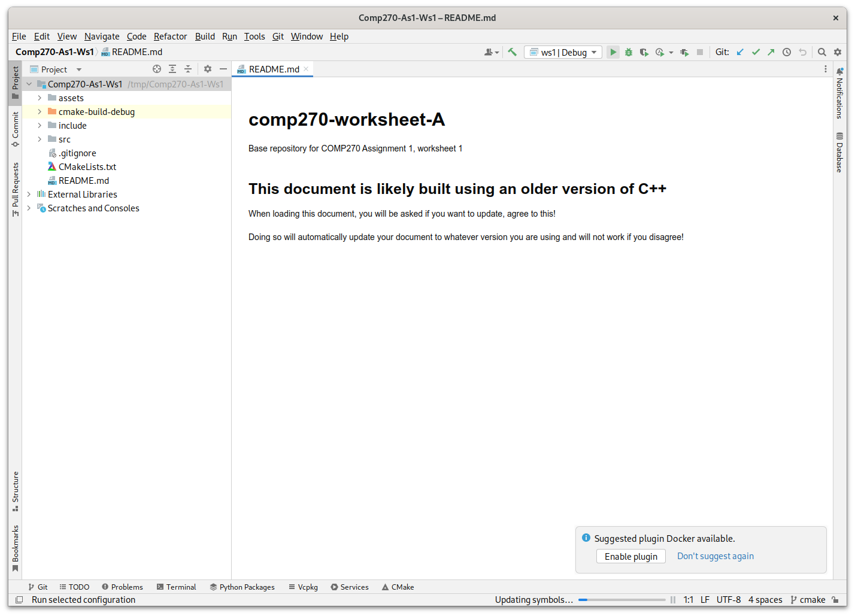Click Don't suggest again link

click(715, 556)
